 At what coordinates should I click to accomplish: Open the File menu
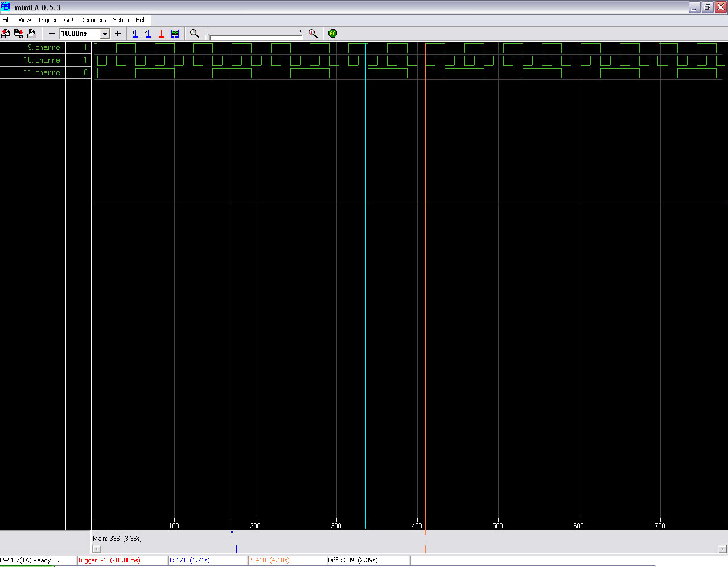7,20
